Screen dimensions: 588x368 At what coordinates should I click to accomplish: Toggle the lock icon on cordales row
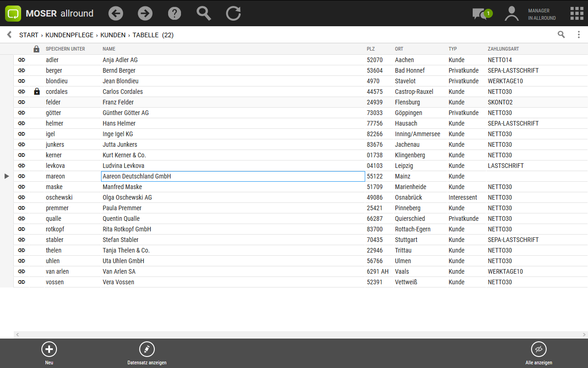point(37,92)
